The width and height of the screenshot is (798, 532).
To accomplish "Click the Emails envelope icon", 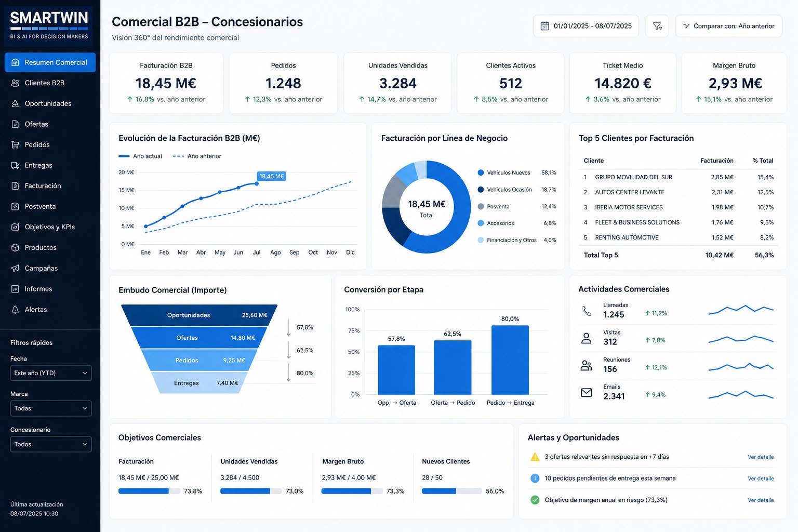I will tap(587, 393).
